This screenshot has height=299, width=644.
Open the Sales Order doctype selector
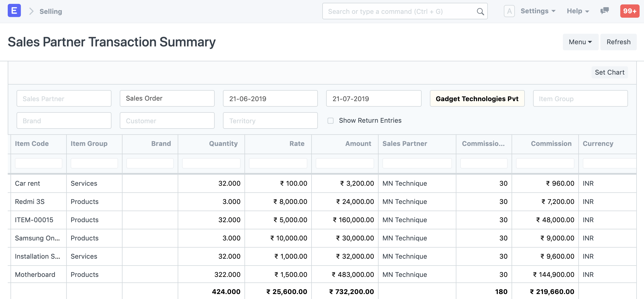tap(167, 98)
